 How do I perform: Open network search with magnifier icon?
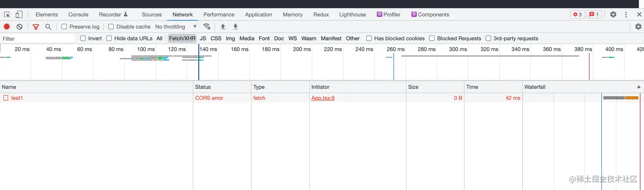48,26
